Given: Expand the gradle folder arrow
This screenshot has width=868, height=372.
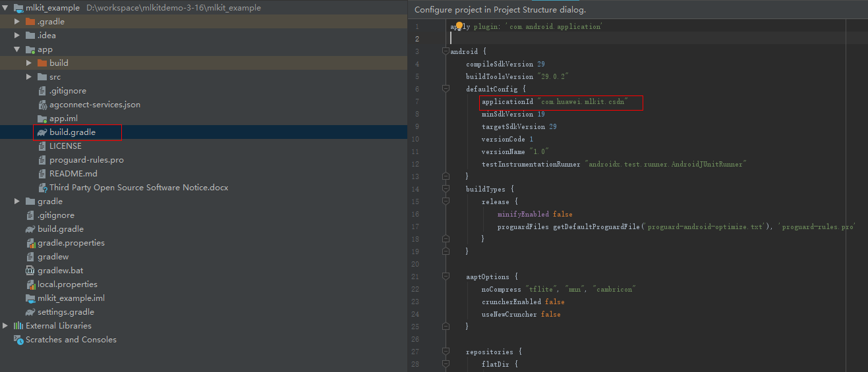Looking at the screenshot, I should click(x=18, y=201).
